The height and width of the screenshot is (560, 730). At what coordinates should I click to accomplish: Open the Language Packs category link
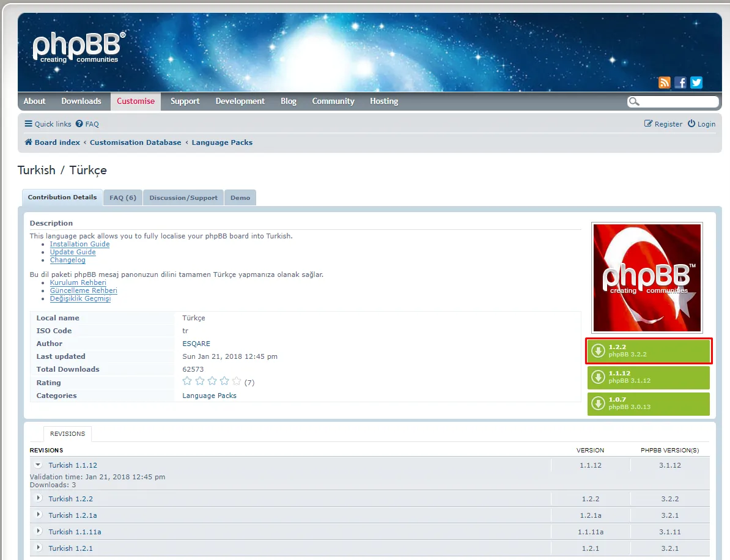pyautogui.click(x=209, y=395)
